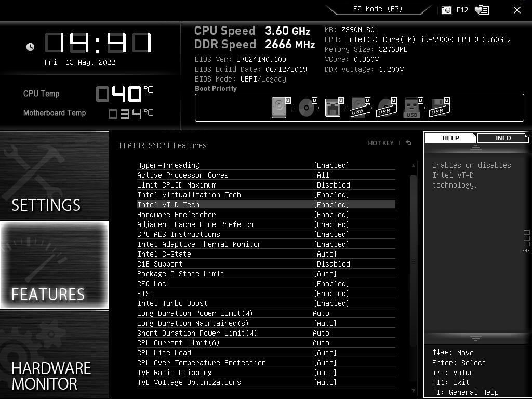532x399 pixels.
Task: Open Long Duration Maintained(s) options
Action: [266, 323]
